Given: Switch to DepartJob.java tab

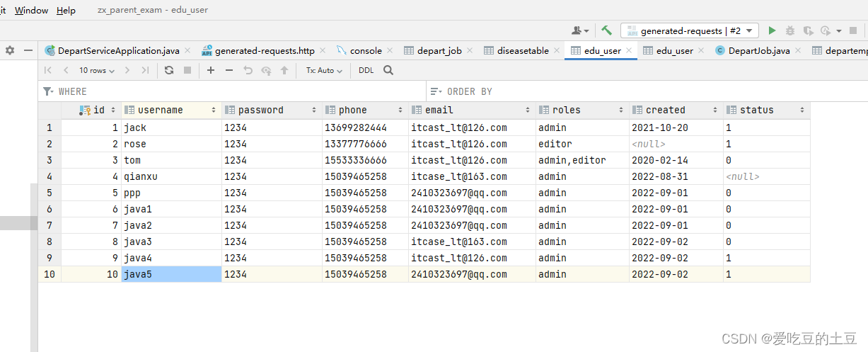Looking at the screenshot, I should pos(759,50).
